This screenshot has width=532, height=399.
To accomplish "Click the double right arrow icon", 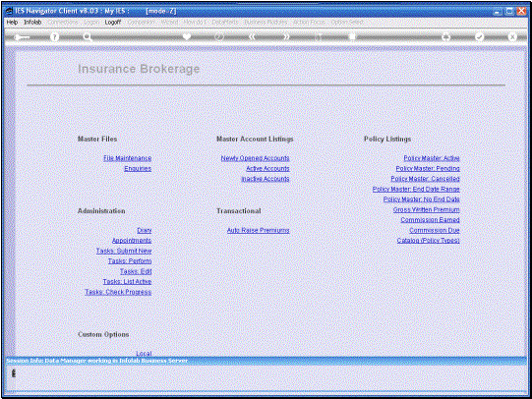I will pos(286,36).
